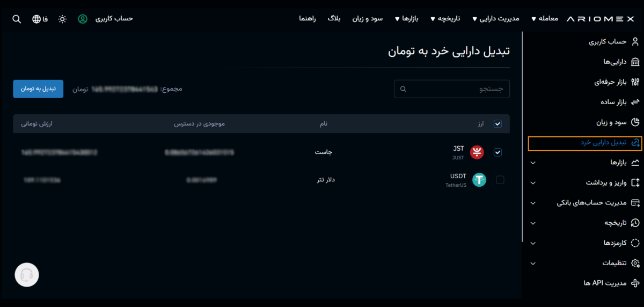The width and height of the screenshot is (644, 307).
Task: Click the vertical scrollbar beside the sidebar
Action: [523, 134]
